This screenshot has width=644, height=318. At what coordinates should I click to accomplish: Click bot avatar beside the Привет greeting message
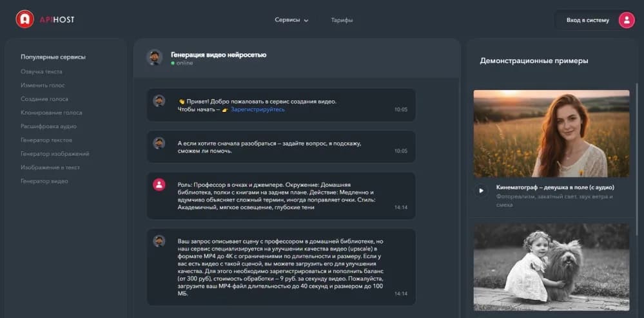tap(159, 101)
